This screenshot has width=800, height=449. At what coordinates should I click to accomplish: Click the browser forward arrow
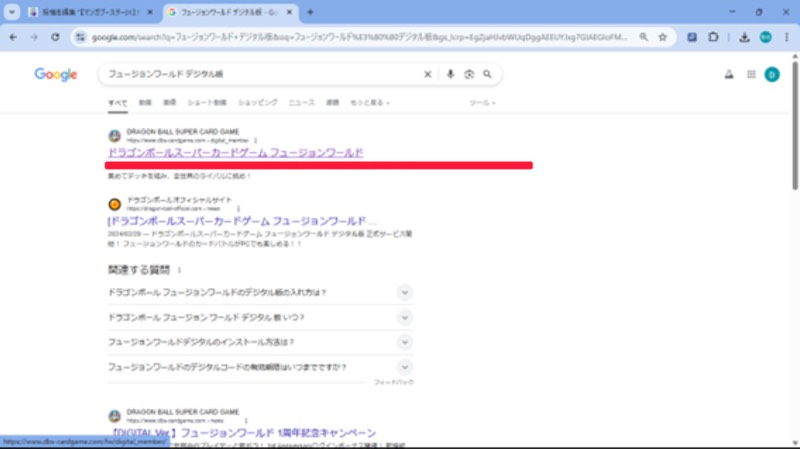pyautogui.click(x=34, y=37)
